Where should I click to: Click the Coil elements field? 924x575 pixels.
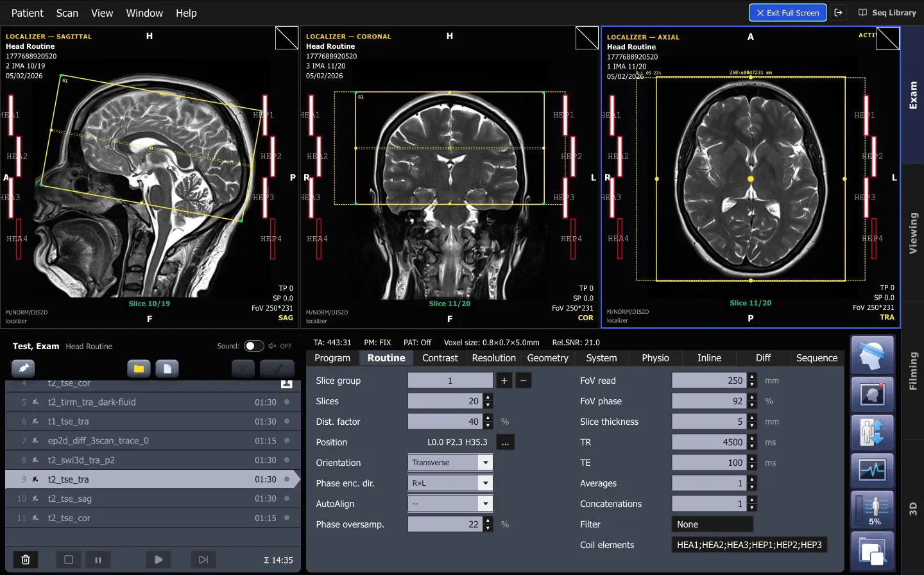coord(749,545)
